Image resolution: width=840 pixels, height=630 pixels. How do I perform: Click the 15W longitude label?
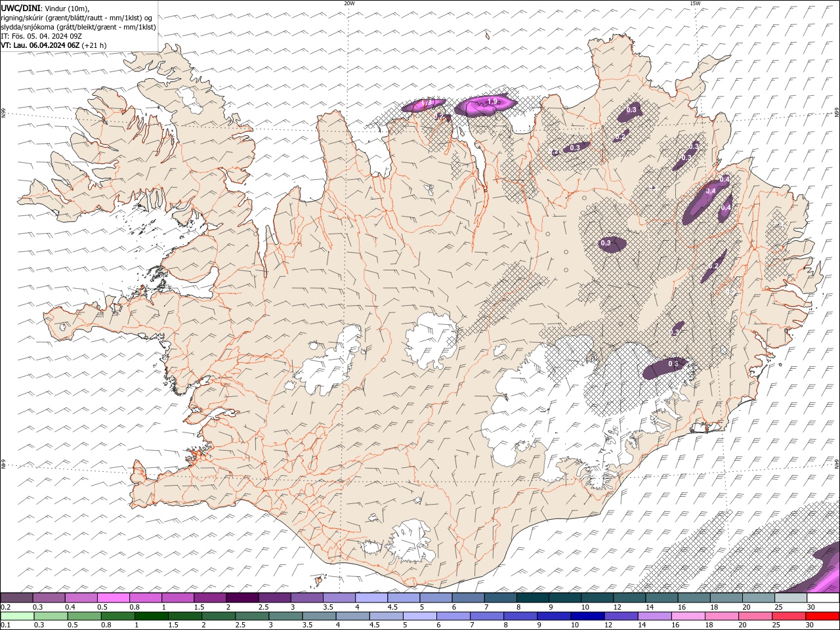pos(694,3)
